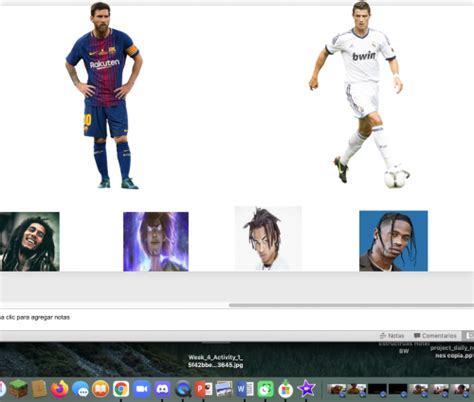
Task: Open the Comentarios pane
Action: (x=435, y=336)
